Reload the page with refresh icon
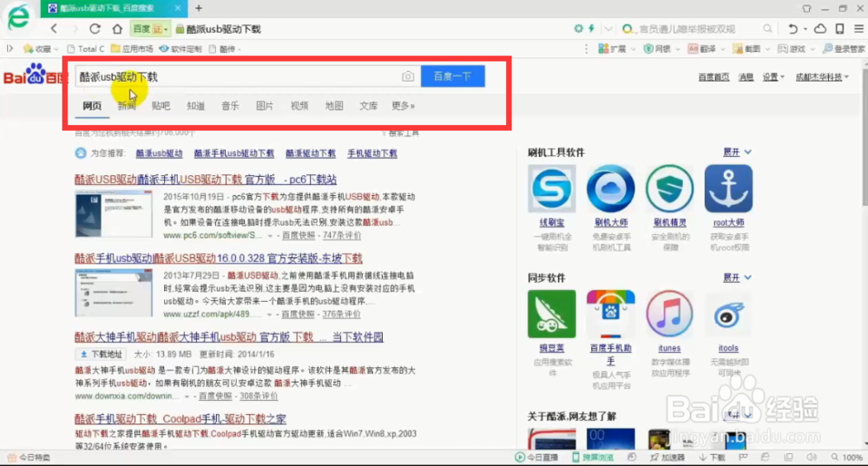868x466 pixels. pyautogui.click(x=95, y=29)
